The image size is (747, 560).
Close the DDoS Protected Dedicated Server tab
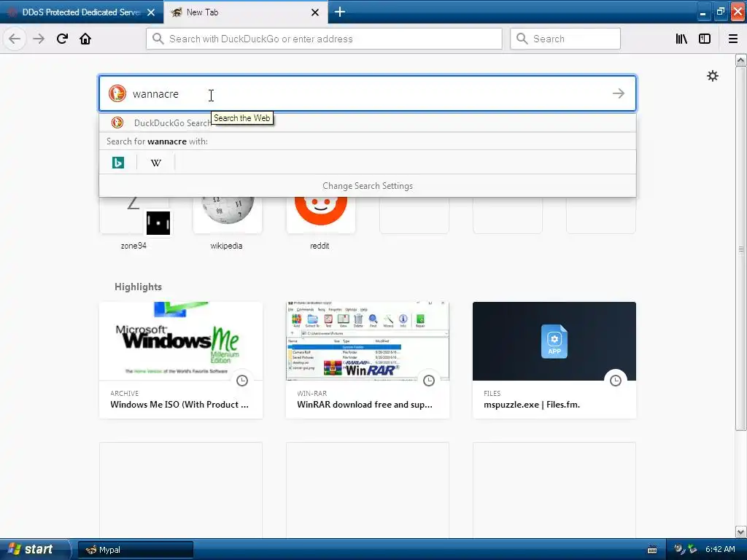click(x=151, y=12)
